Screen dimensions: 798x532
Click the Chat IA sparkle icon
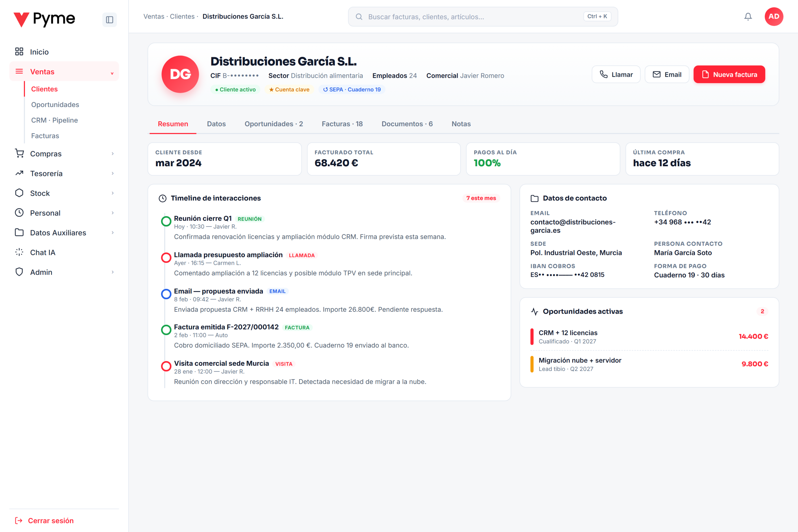(x=19, y=252)
